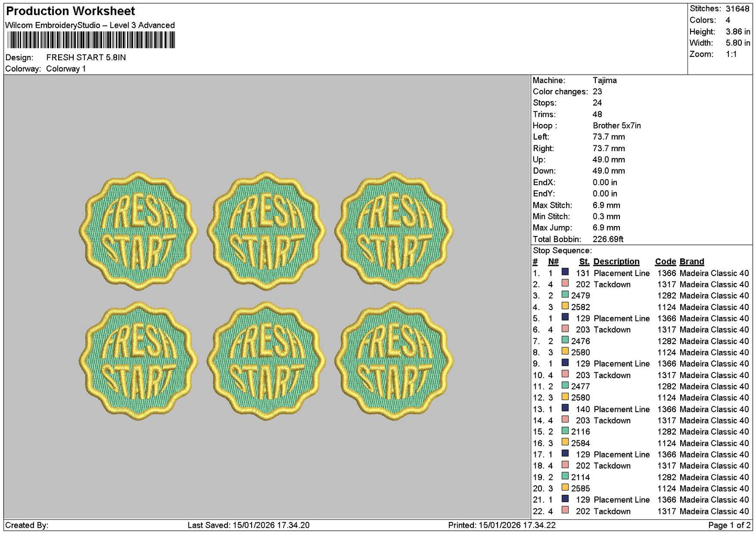Select the bottom-middle FRESH START patch preview
Viewport: 756px width, 534px height.
pos(266,361)
